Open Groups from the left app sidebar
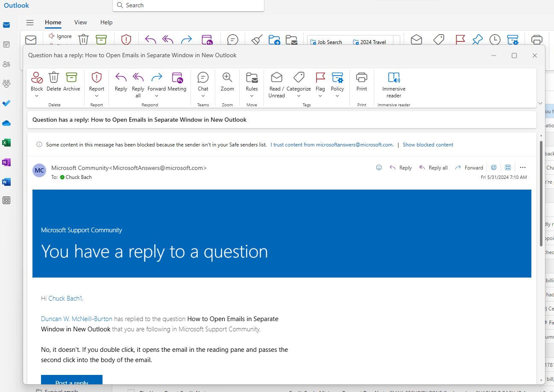 point(6,83)
